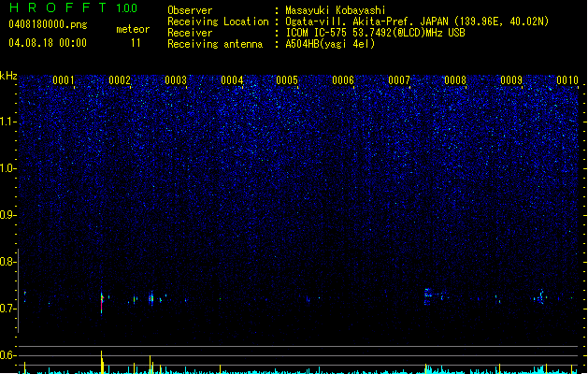Click time marker 0009
Image resolution: width=588 pixels, height=374 pixels.
(x=511, y=80)
